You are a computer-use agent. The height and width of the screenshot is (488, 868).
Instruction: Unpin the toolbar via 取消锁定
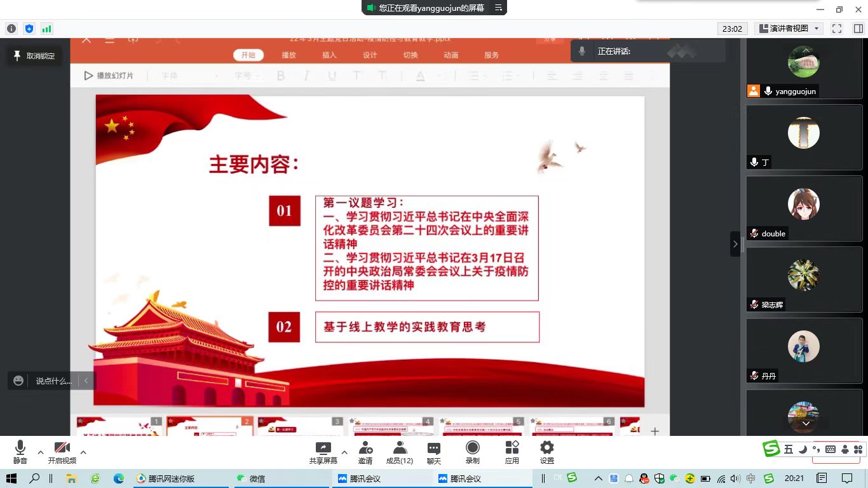point(34,56)
